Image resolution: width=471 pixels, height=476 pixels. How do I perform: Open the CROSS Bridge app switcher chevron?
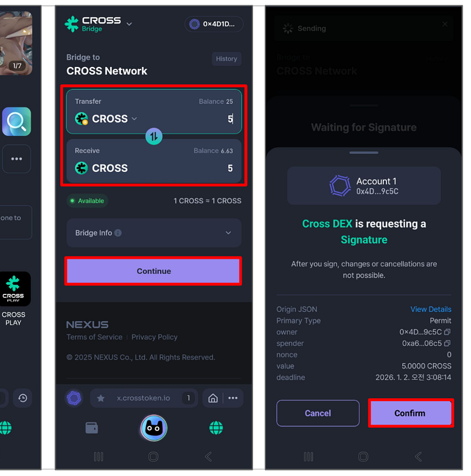click(129, 24)
